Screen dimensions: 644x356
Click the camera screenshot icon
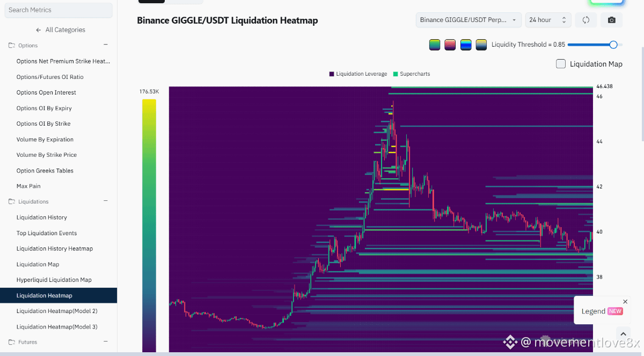612,20
